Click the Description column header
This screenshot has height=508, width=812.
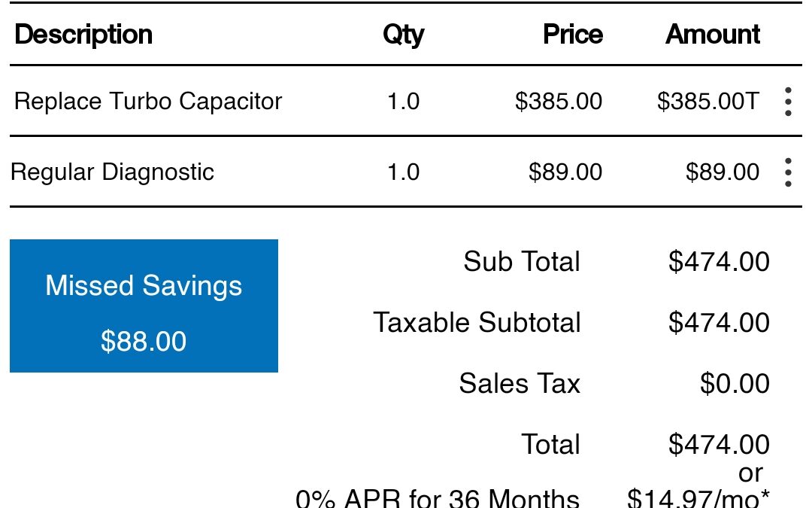(x=83, y=35)
